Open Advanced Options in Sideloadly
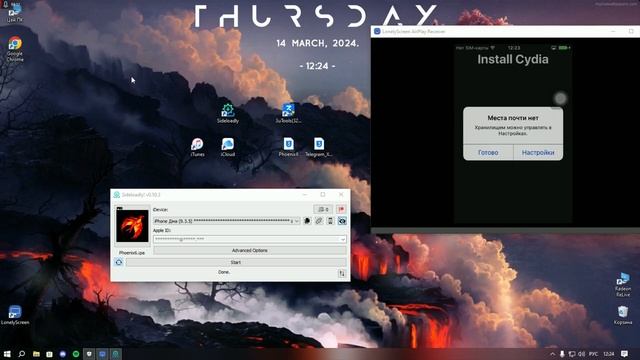The height and width of the screenshot is (360, 640). click(250, 250)
